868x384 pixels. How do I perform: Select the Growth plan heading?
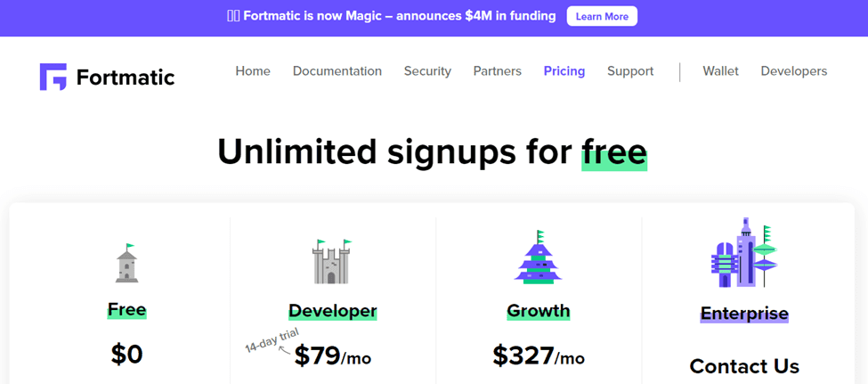538,311
